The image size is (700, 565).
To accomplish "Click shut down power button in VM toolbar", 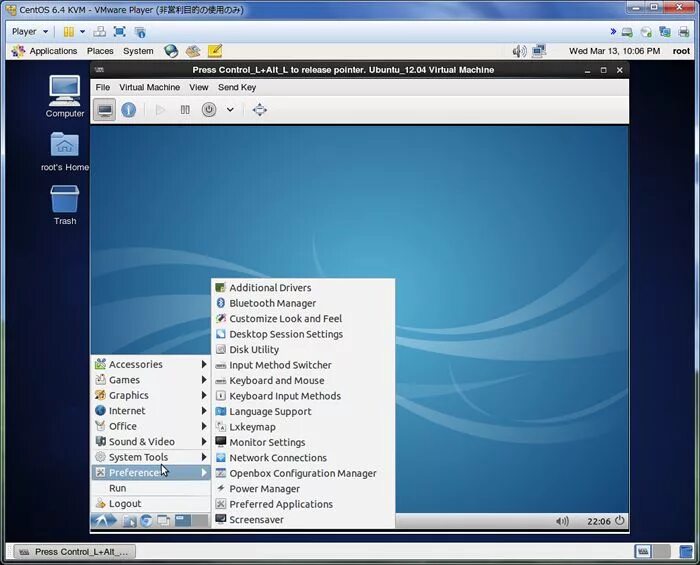I will click(209, 110).
